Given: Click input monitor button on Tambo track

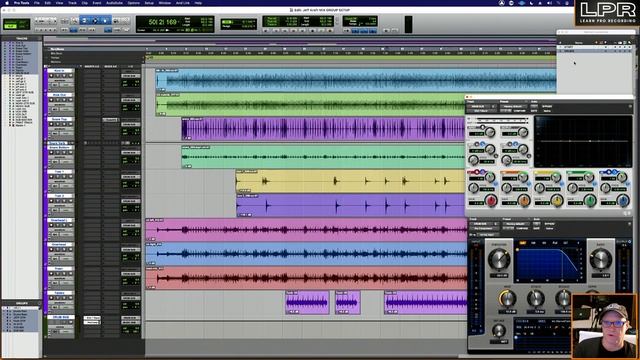Looking at the screenshot, I should (x=58, y=298).
